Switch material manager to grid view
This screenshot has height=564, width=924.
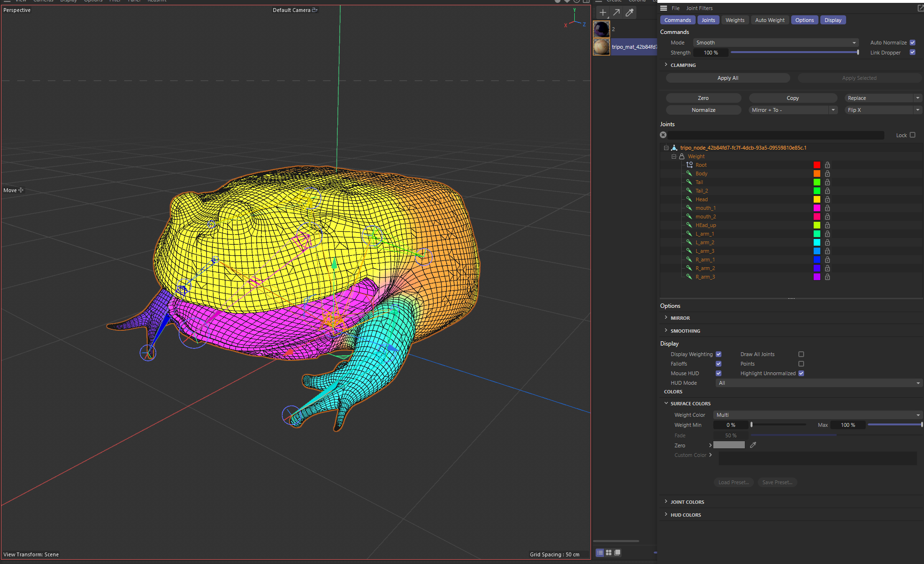pyautogui.click(x=609, y=553)
